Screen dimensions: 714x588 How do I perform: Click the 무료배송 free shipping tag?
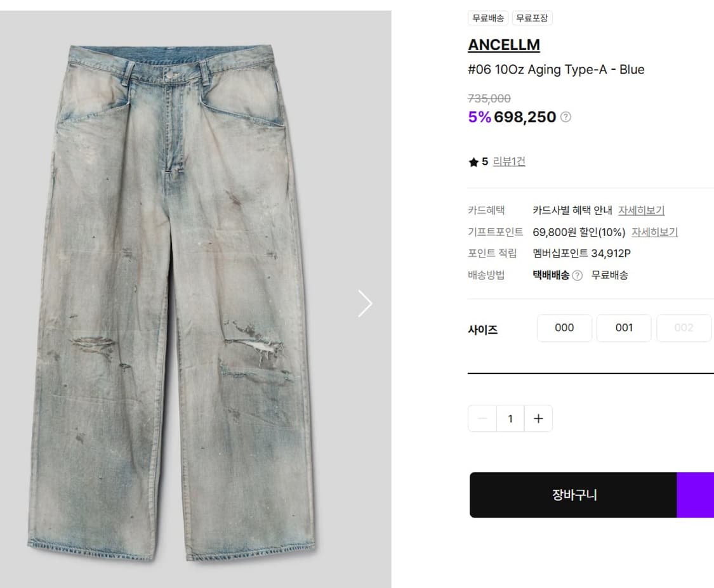tap(487, 18)
